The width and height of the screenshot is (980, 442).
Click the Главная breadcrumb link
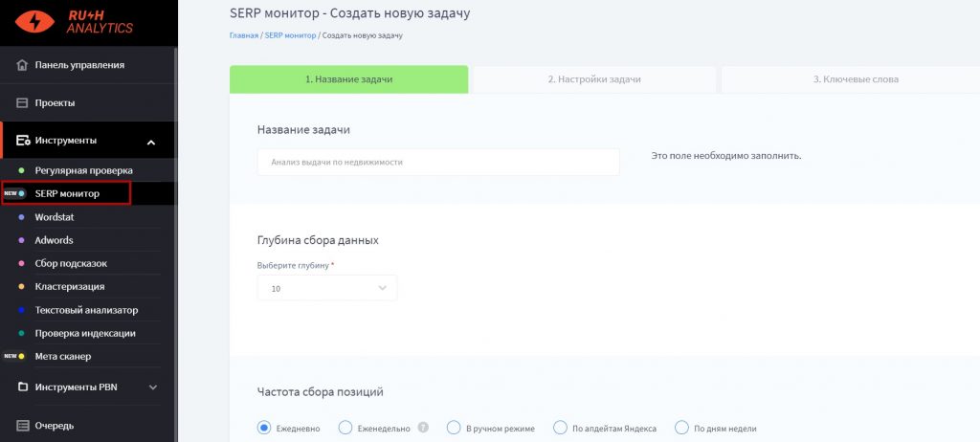pos(244,35)
